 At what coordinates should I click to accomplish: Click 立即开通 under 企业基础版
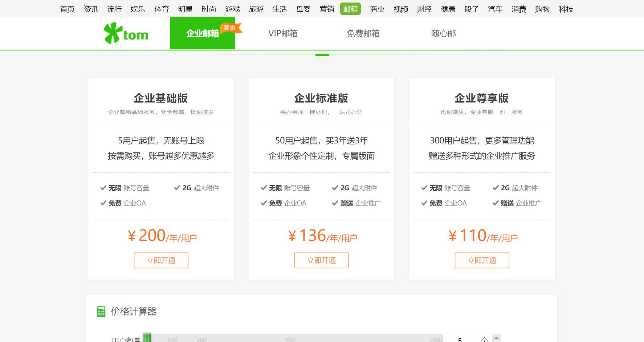pos(161,260)
